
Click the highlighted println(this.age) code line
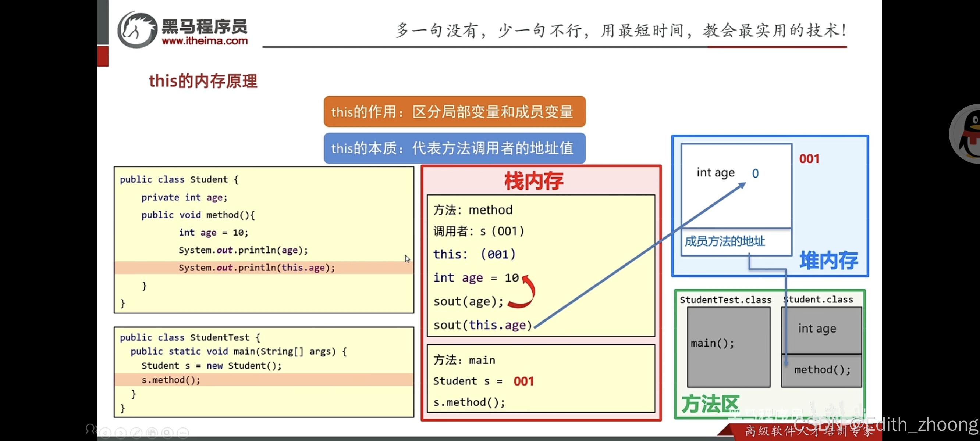pos(256,268)
